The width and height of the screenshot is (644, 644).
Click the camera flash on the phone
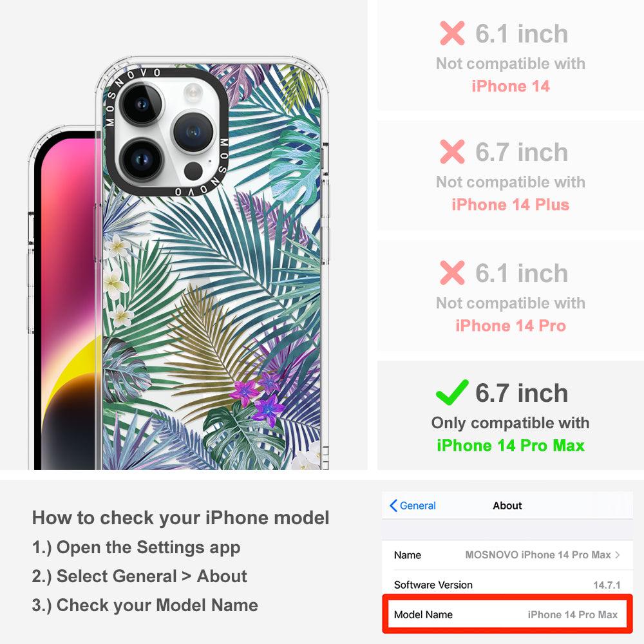point(193,92)
